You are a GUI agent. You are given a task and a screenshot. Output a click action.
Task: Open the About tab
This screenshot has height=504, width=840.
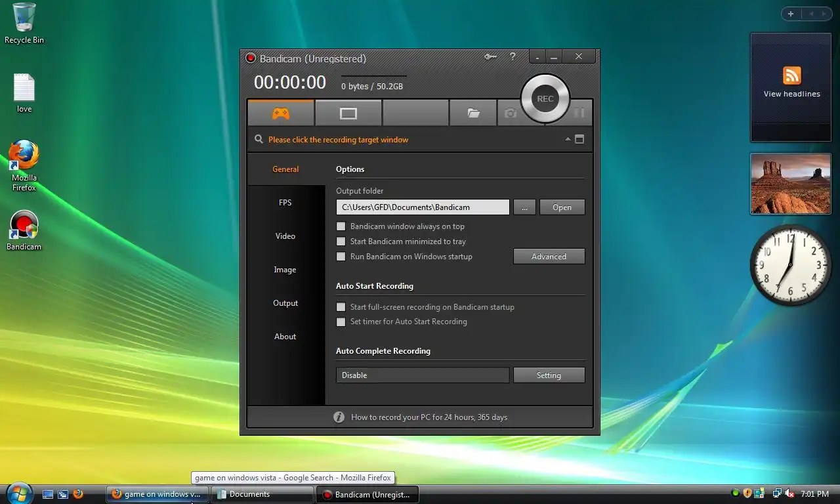click(x=285, y=337)
